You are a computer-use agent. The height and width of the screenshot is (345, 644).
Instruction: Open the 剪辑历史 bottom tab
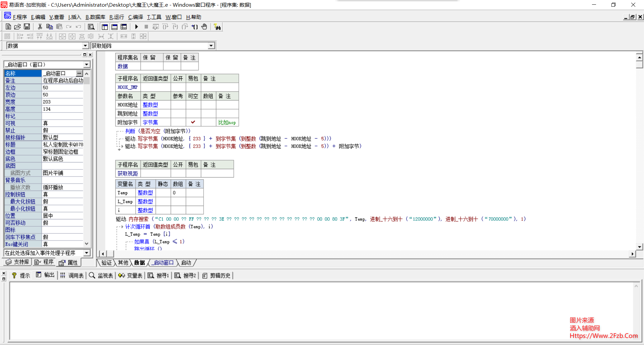pos(216,275)
